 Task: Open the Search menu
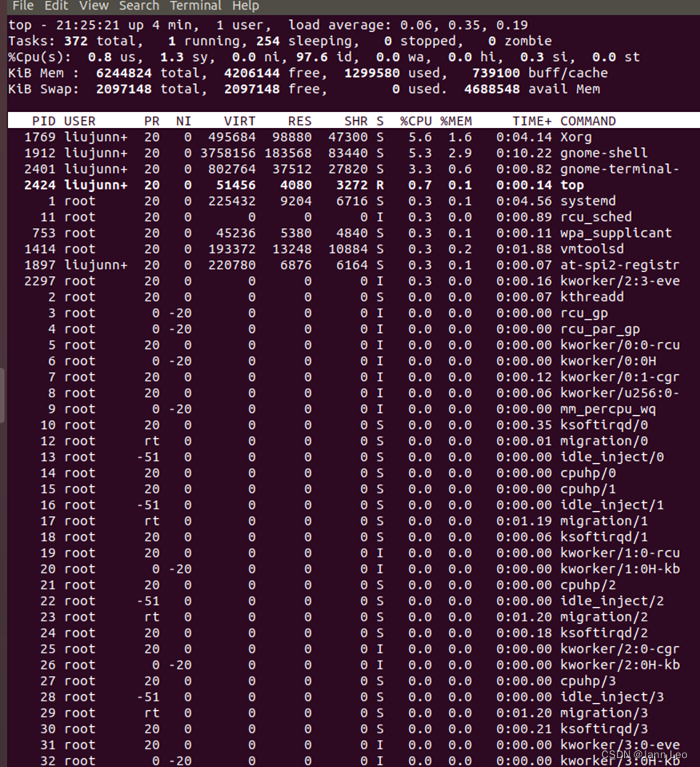[139, 6]
